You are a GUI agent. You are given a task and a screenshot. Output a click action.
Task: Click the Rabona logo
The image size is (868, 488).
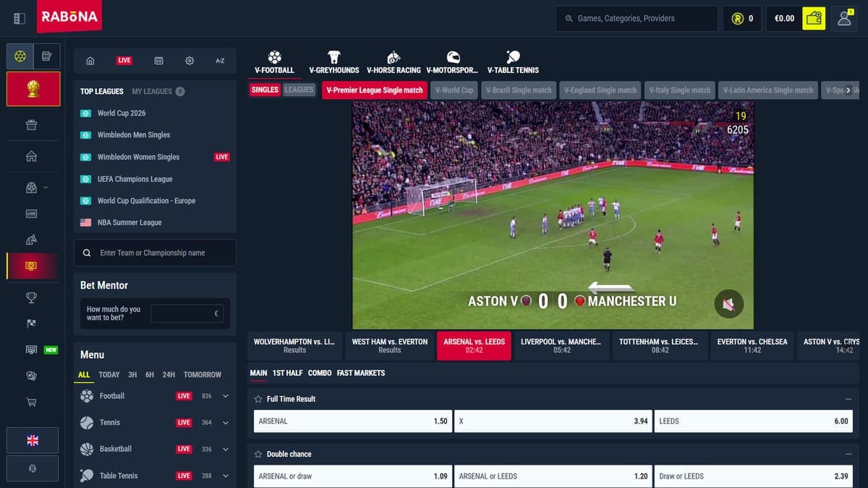pyautogui.click(x=69, y=17)
